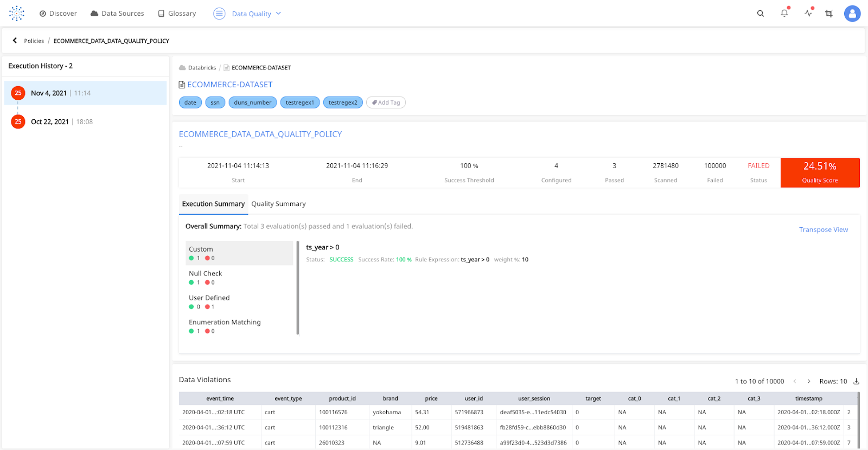Select Nov 4, 2021 execution
Image resolution: width=868 pixels, height=450 pixels.
pos(85,93)
